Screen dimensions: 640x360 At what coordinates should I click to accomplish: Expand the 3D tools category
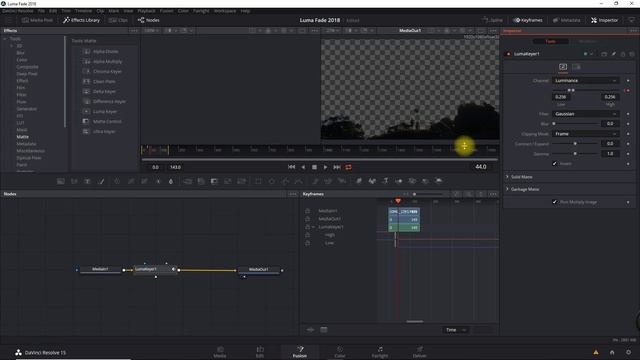pyautogui.click(x=11, y=46)
